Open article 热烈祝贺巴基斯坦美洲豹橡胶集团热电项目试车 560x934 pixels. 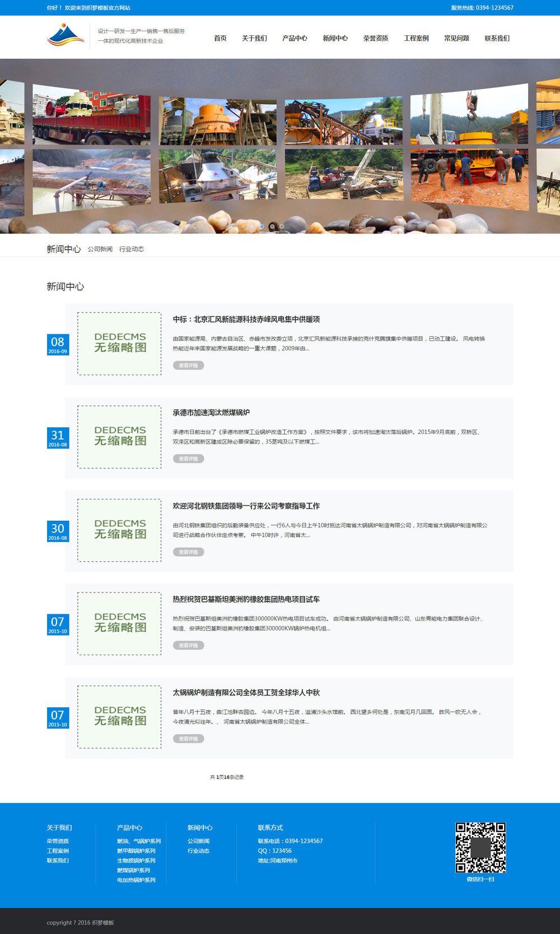point(246,599)
